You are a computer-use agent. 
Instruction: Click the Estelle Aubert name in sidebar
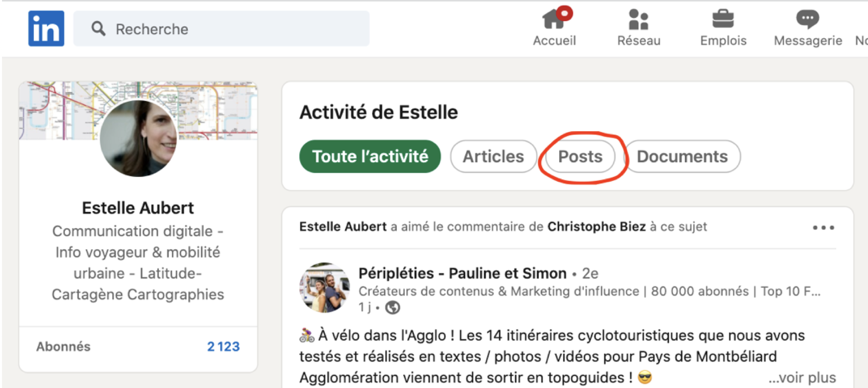(x=138, y=208)
